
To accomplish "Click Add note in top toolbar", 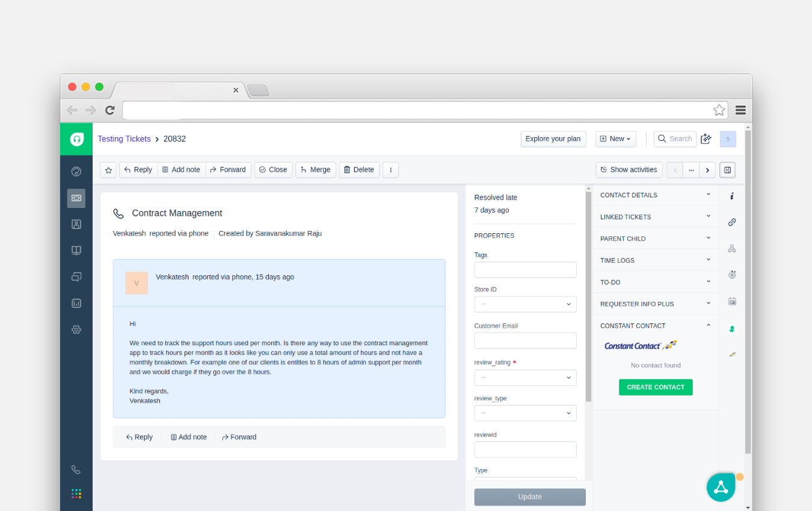I will 182,170.
